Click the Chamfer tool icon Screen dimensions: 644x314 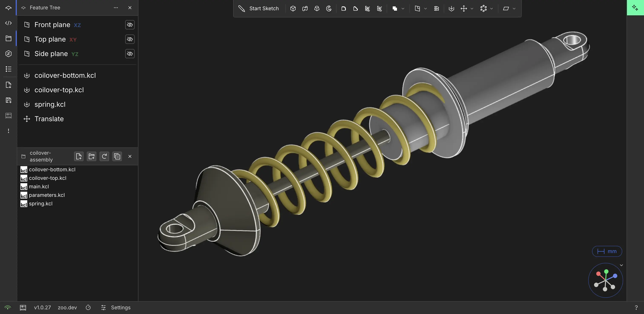tap(355, 9)
